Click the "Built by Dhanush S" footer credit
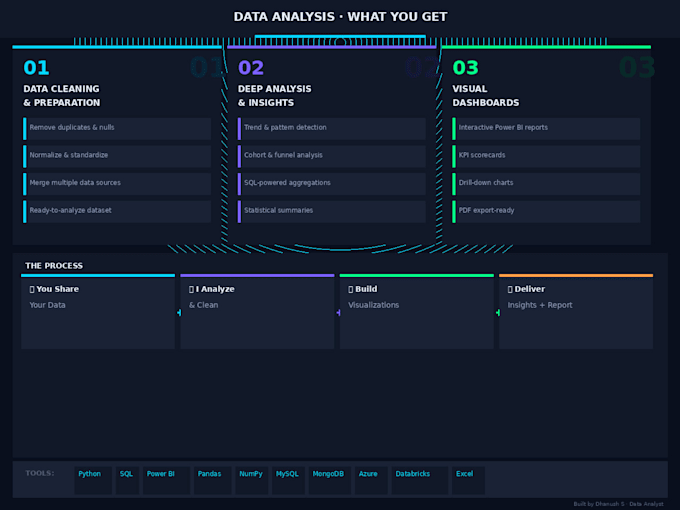This screenshot has width=680, height=510. tap(618, 504)
